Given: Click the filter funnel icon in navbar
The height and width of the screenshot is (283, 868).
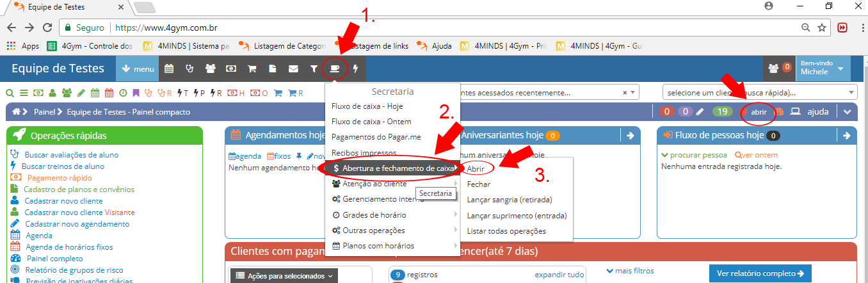Looking at the screenshot, I should point(314,69).
